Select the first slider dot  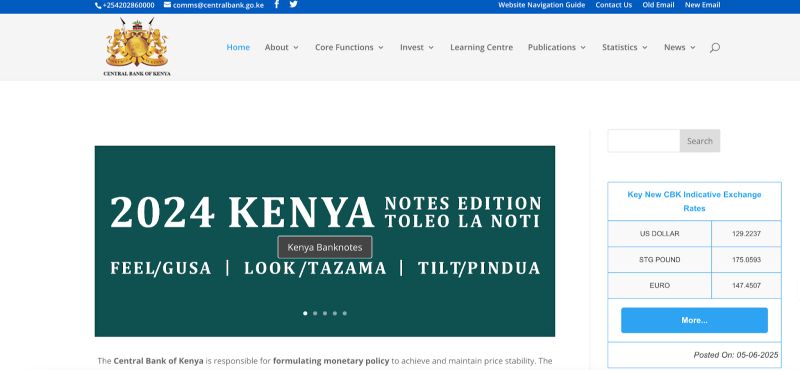(x=305, y=313)
